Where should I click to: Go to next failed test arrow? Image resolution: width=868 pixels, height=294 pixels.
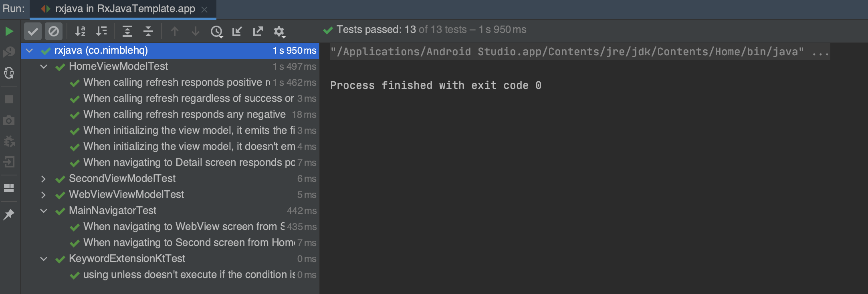point(195,31)
